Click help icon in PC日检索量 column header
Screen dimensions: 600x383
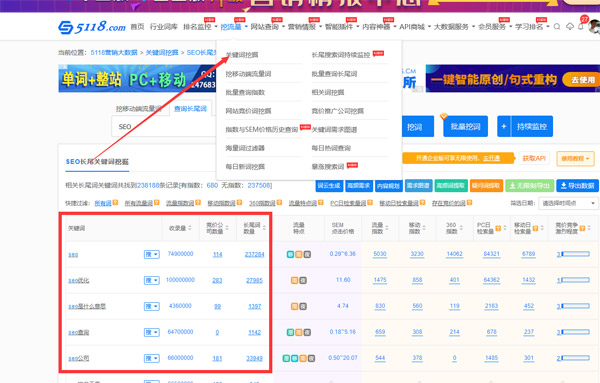[x=498, y=228]
